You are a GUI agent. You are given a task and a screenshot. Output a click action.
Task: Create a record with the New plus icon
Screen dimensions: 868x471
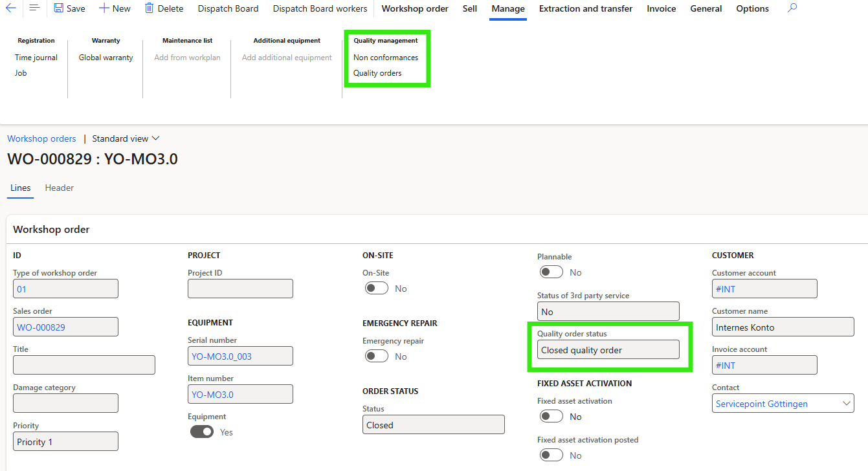click(x=115, y=8)
